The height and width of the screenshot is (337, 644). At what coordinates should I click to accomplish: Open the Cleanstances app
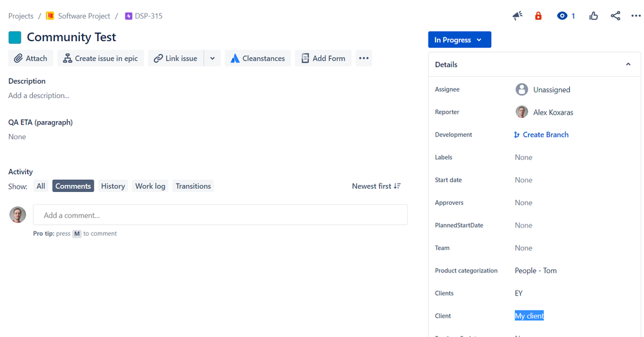tap(257, 58)
